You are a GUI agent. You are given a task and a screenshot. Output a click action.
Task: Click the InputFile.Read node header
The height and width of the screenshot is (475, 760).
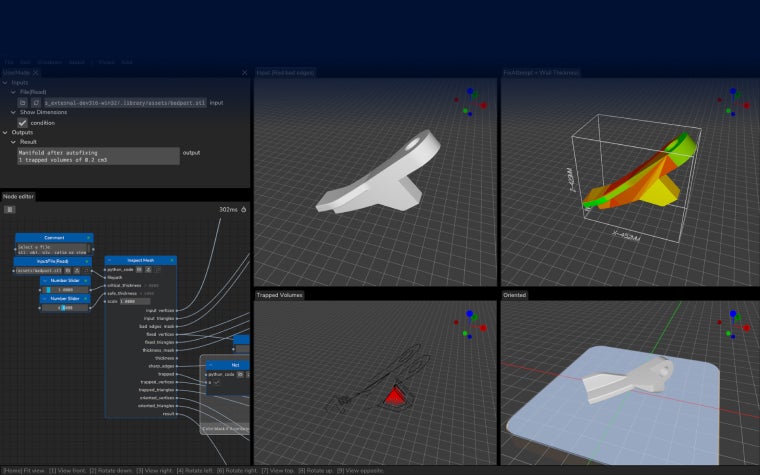[52, 261]
